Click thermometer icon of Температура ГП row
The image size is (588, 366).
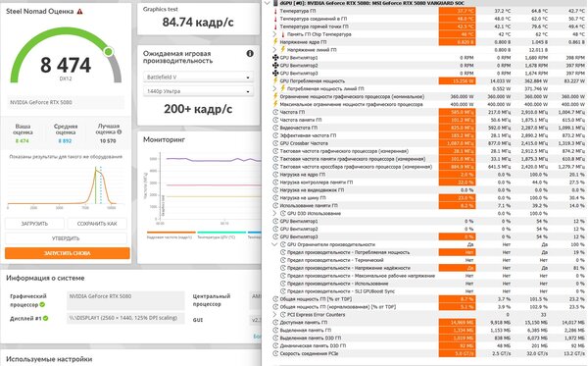tap(275, 11)
